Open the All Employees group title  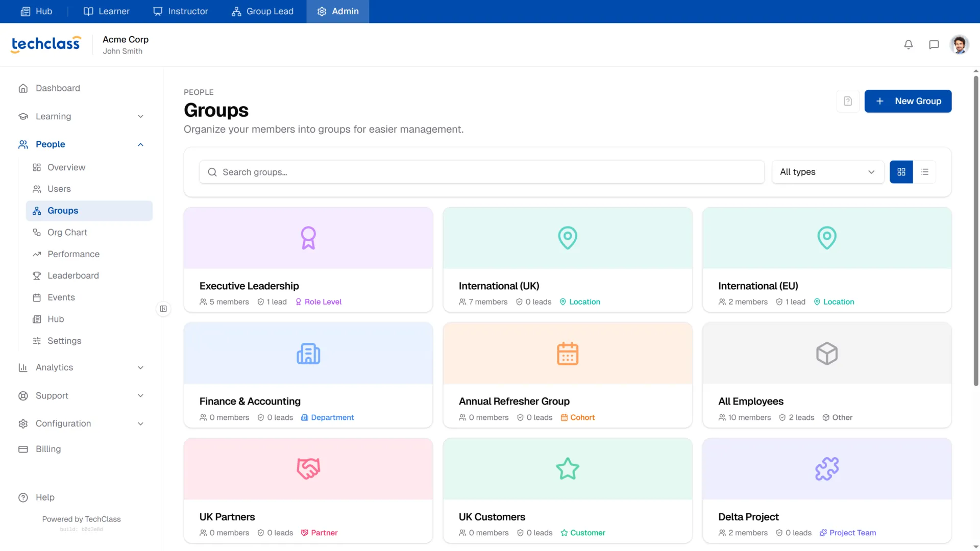(751, 402)
